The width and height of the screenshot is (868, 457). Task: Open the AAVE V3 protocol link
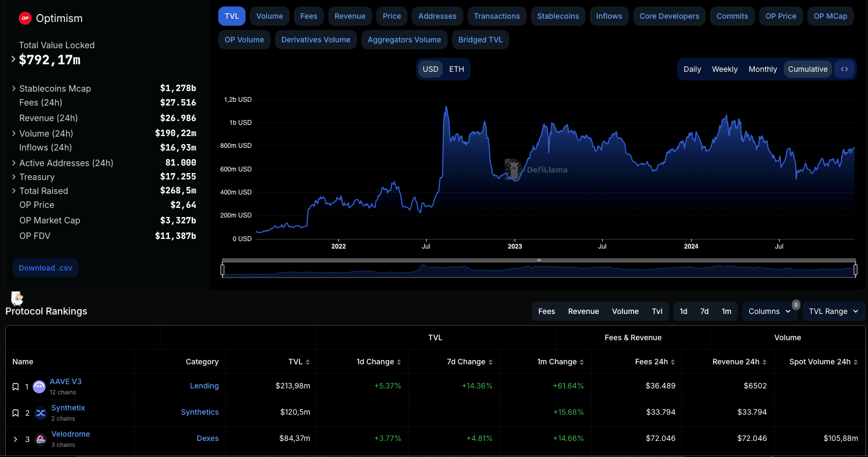(x=66, y=381)
